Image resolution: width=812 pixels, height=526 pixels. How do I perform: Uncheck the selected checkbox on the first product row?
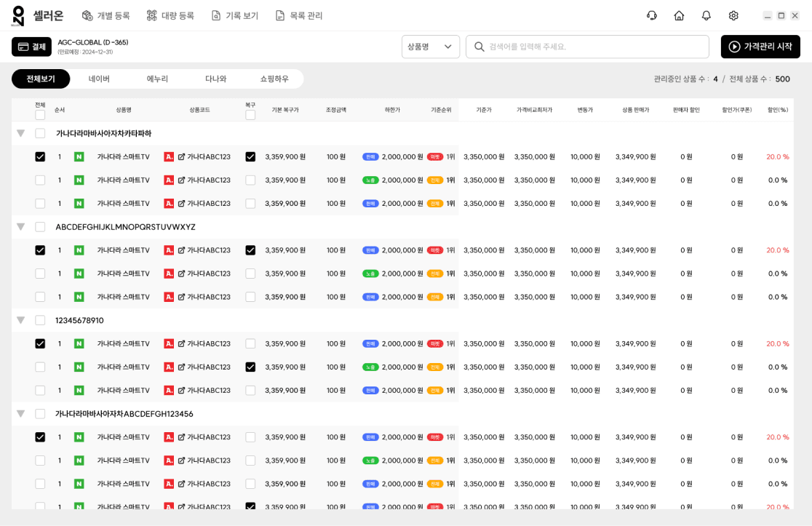(x=40, y=156)
